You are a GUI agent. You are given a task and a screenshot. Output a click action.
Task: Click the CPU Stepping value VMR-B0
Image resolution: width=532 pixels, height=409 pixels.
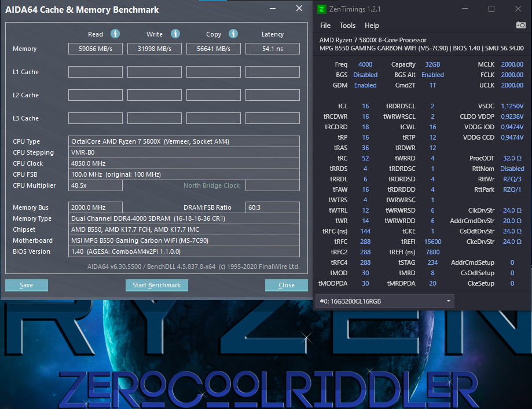point(184,152)
